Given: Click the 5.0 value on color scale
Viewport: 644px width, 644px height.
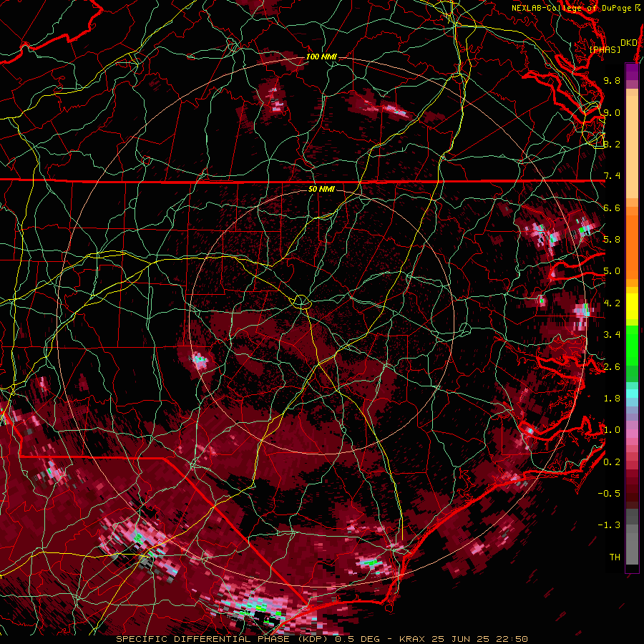Looking at the screenshot, I should pyautogui.click(x=612, y=271).
